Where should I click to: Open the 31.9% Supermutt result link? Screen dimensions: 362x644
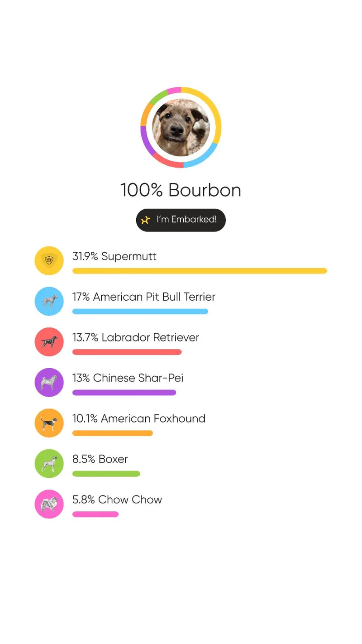click(114, 256)
